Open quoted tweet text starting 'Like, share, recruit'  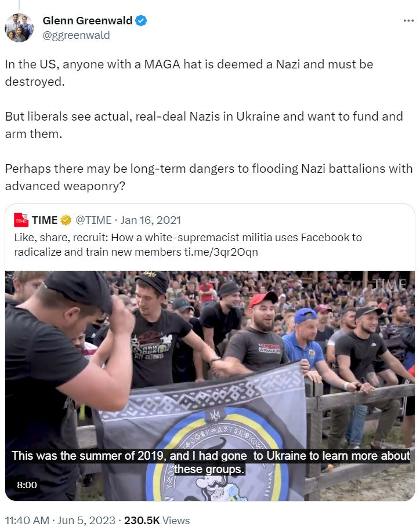[x=188, y=245]
